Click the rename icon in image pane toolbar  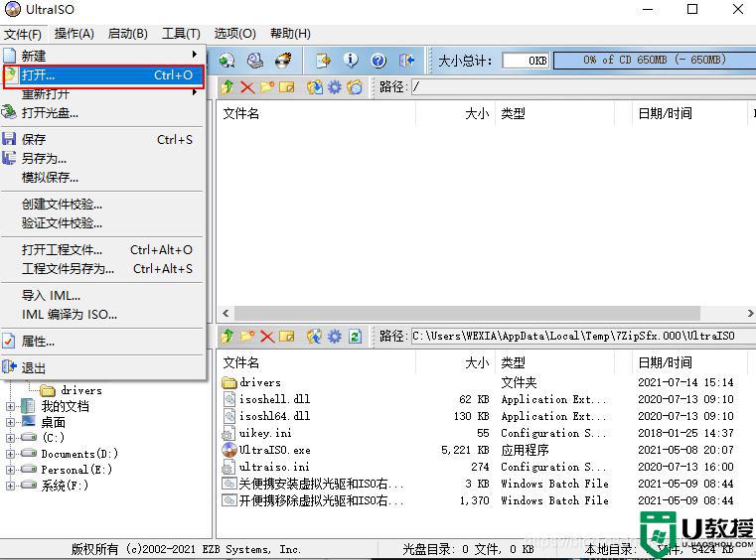pyautogui.click(x=286, y=87)
